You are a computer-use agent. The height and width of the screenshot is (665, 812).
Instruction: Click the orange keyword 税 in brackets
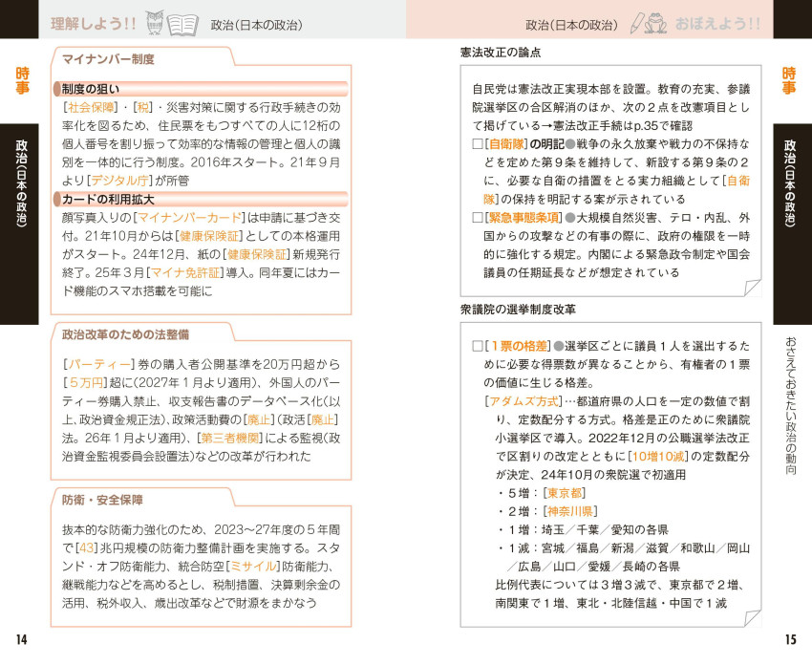(143, 107)
